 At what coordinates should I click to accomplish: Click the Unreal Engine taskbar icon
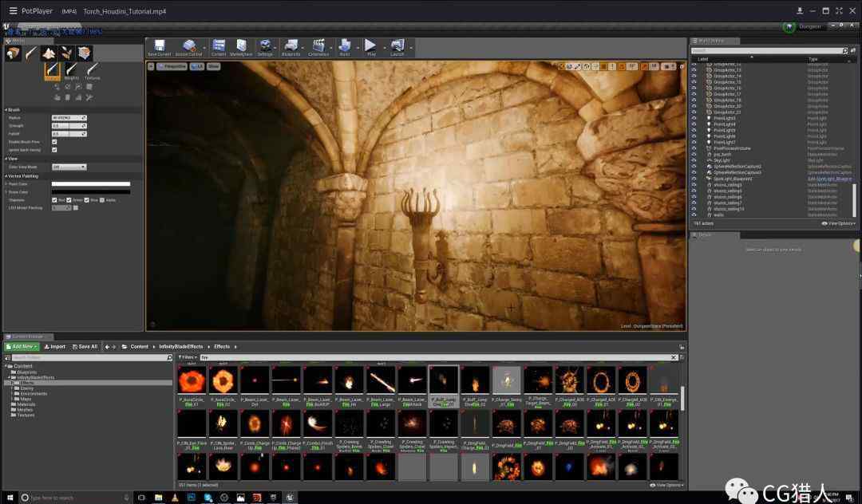tap(290, 498)
